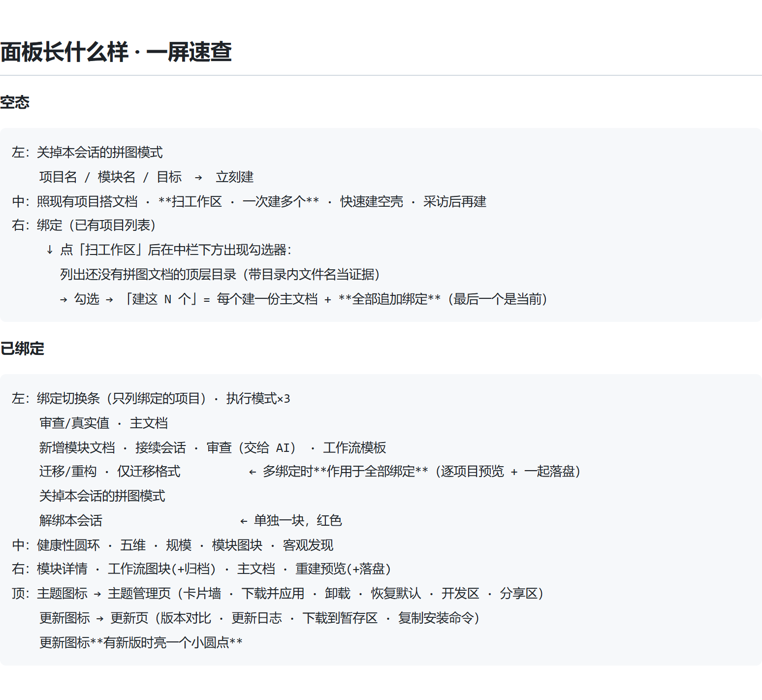The width and height of the screenshot is (762, 700).
Task: Click the text 更新页（版本对比
Action: point(161,618)
